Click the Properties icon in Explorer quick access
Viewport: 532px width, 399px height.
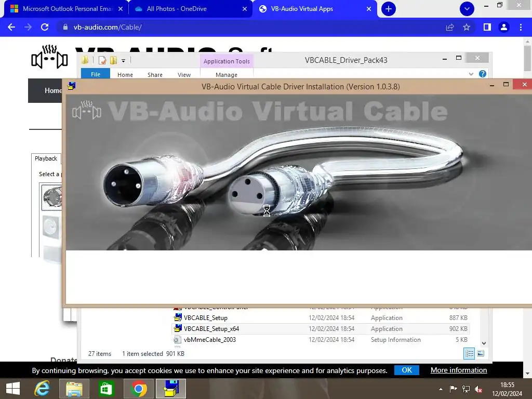point(102,60)
